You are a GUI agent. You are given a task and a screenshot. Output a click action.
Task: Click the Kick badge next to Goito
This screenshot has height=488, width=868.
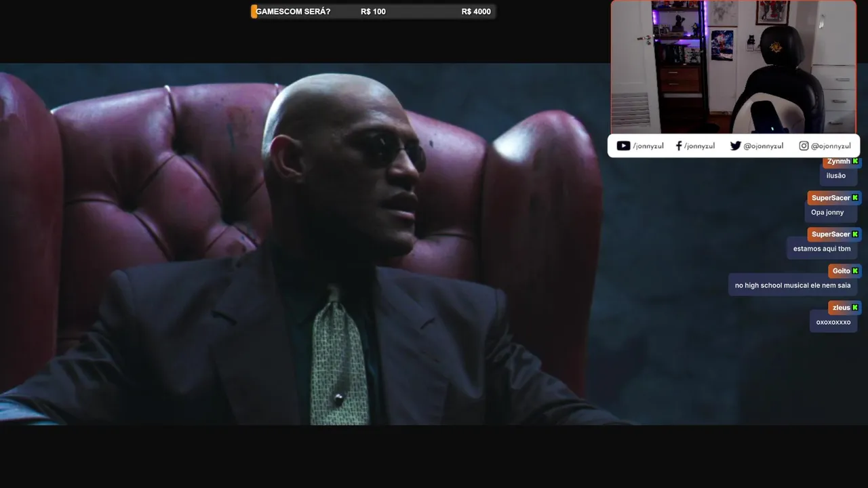(x=855, y=270)
